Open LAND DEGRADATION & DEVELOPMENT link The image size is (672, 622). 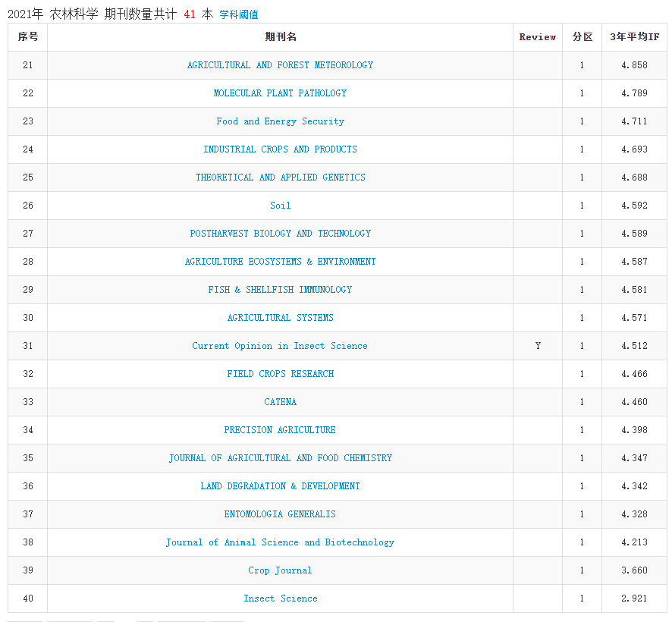coord(281,486)
